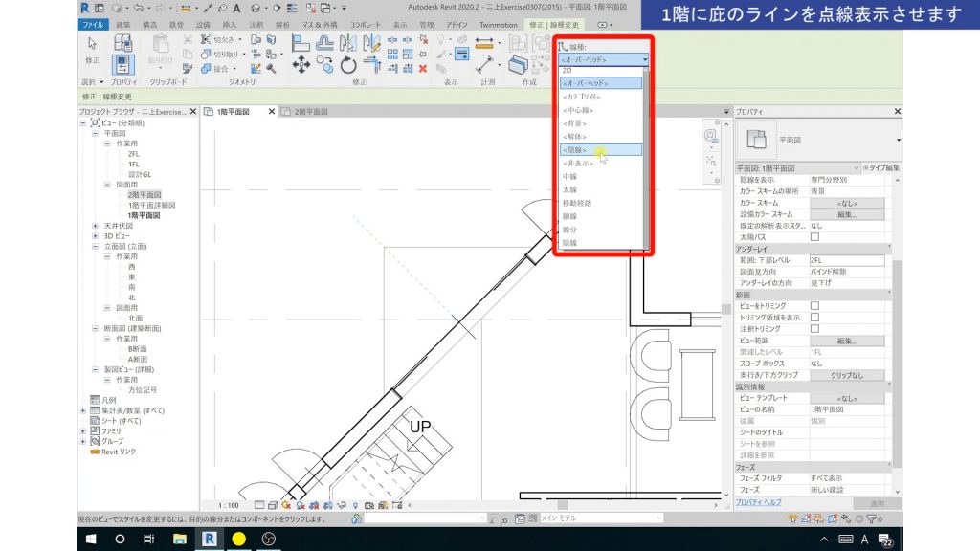This screenshot has width=980, height=551.
Task: Open the ファイル menu tab
Action: coord(94,23)
